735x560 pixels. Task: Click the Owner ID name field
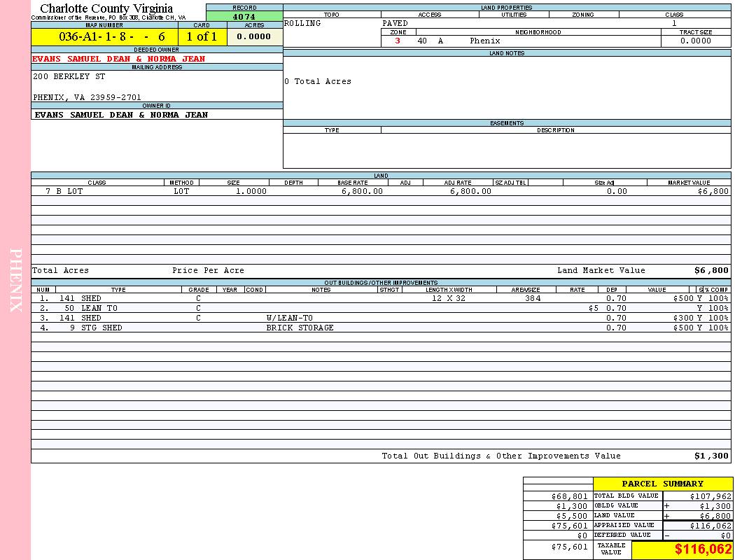point(121,115)
